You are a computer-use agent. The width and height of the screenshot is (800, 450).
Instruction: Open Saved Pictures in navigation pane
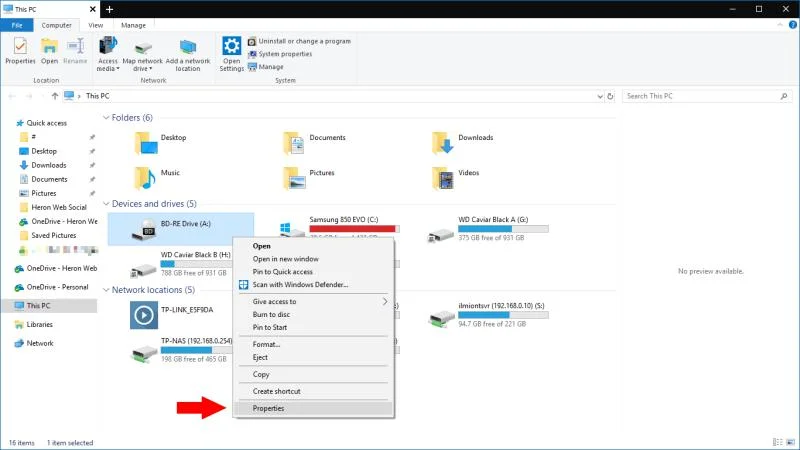coord(53,235)
